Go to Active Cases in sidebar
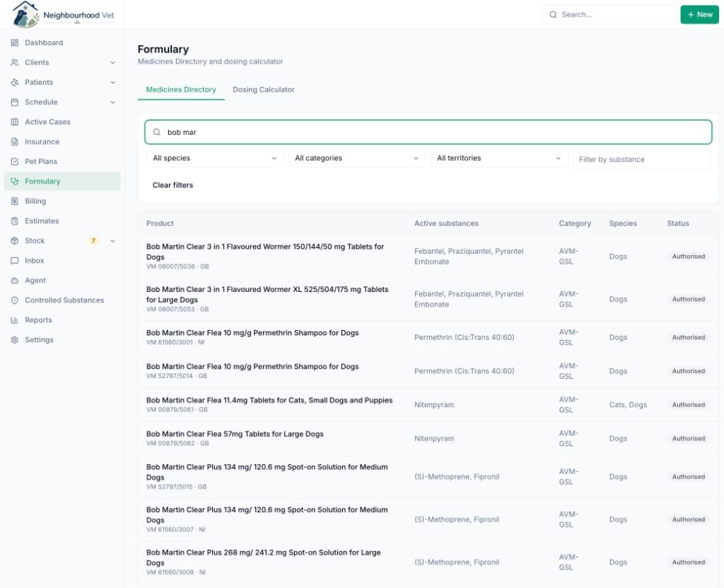724x588 pixels. click(62, 122)
